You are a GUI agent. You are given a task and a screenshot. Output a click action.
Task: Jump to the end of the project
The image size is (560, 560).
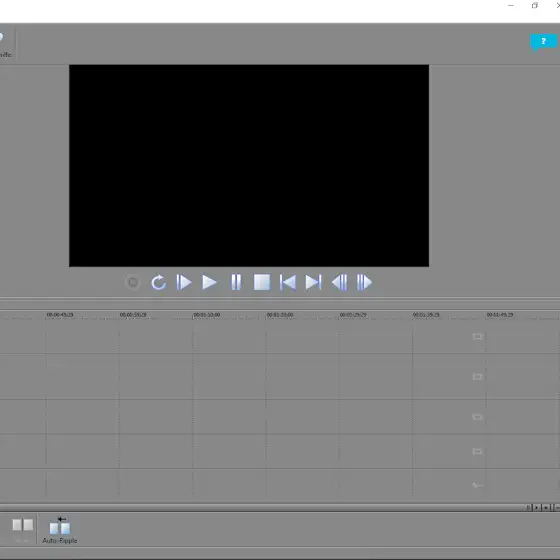click(x=314, y=282)
